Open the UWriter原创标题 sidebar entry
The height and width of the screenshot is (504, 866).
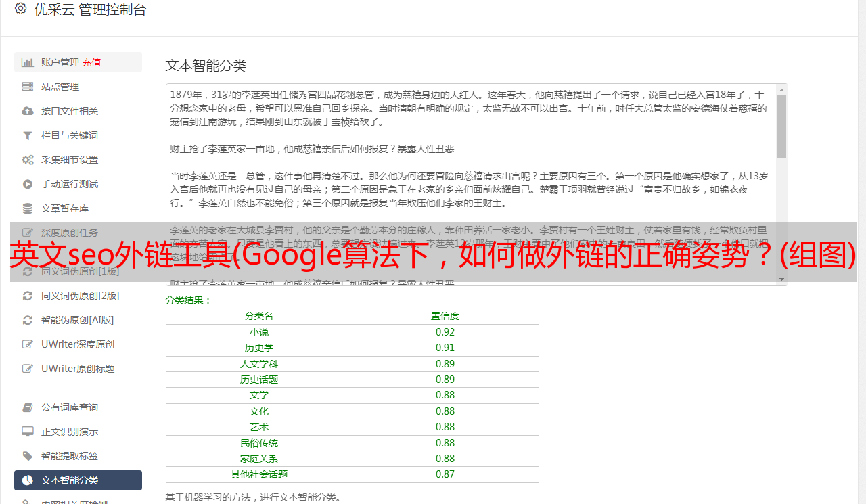click(x=78, y=369)
